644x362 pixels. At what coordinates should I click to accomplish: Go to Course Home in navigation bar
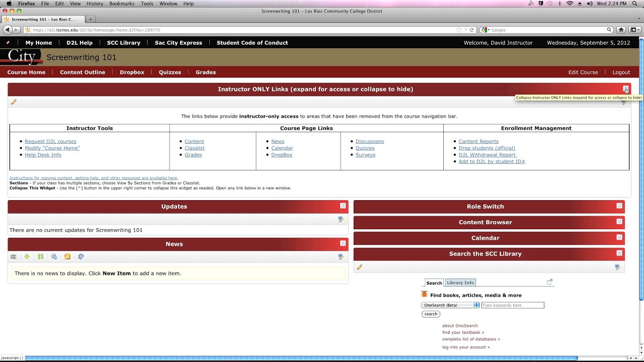[26, 72]
